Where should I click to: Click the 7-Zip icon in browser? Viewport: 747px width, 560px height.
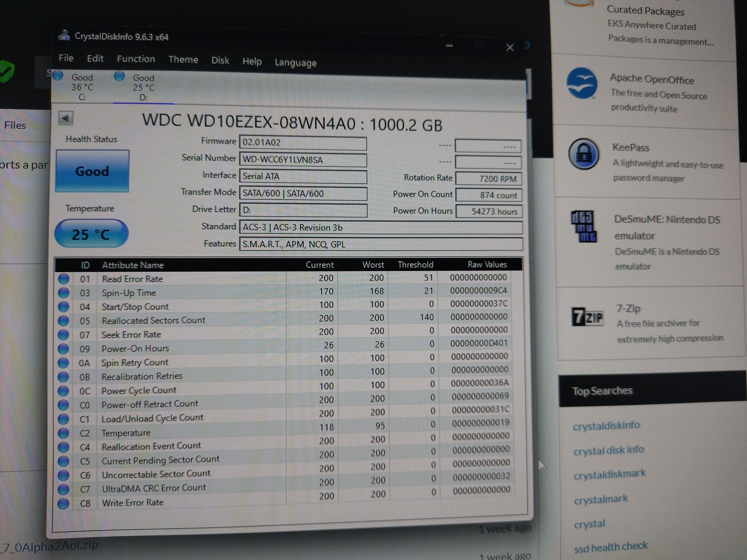pyautogui.click(x=587, y=317)
